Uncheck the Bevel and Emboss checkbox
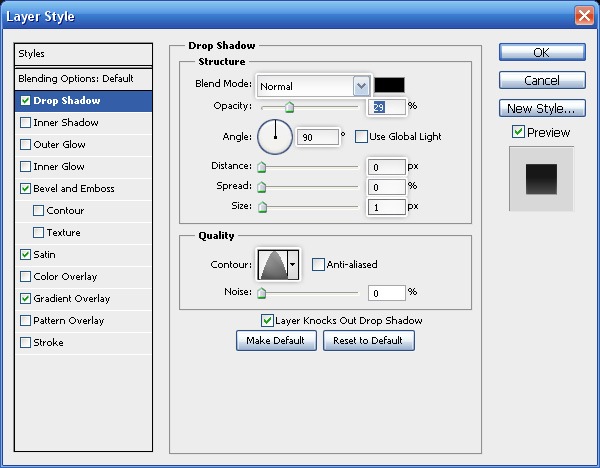Screen dimensions: 600x468 tap(25, 189)
